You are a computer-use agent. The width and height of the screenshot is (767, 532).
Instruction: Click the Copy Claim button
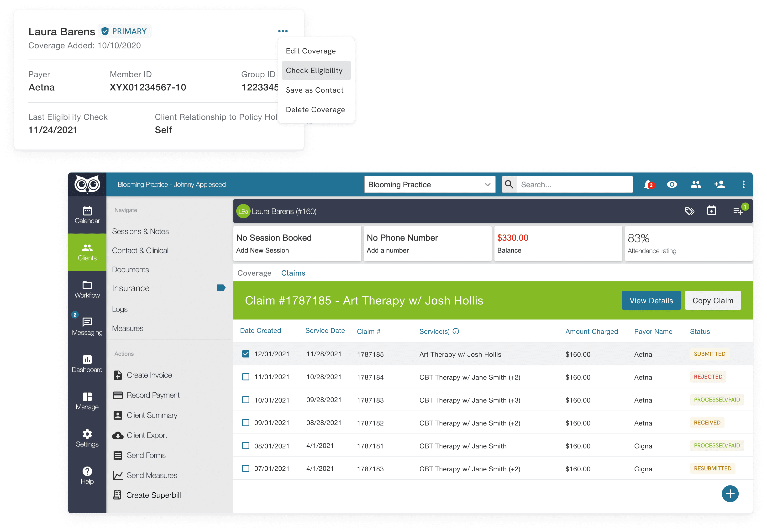coord(713,300)
